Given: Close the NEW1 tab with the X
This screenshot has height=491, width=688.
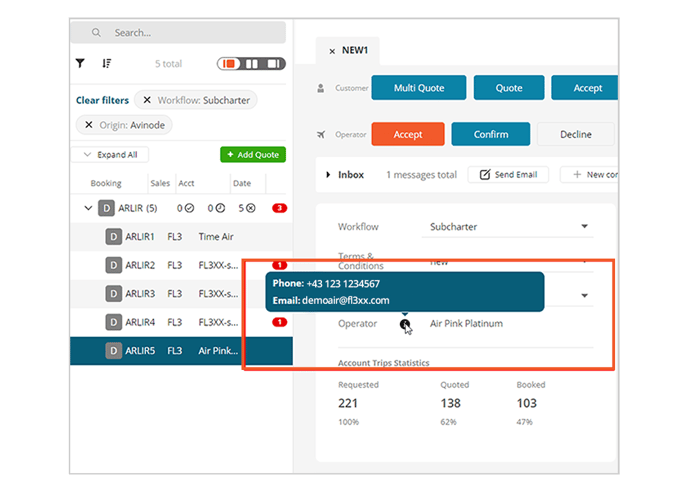Looking at the screenshot, I should (331, 51).
